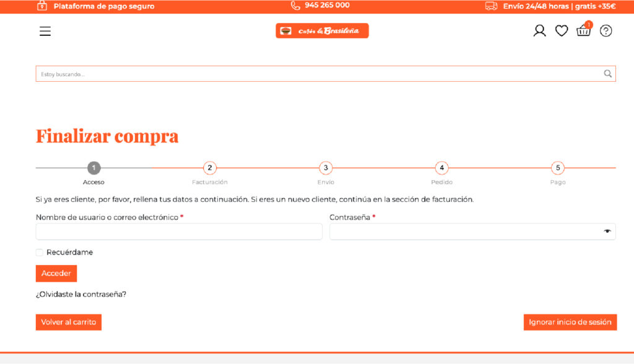
Task: Click the 'Si ya eres cliente' instruction text
Action: (254, 199)
